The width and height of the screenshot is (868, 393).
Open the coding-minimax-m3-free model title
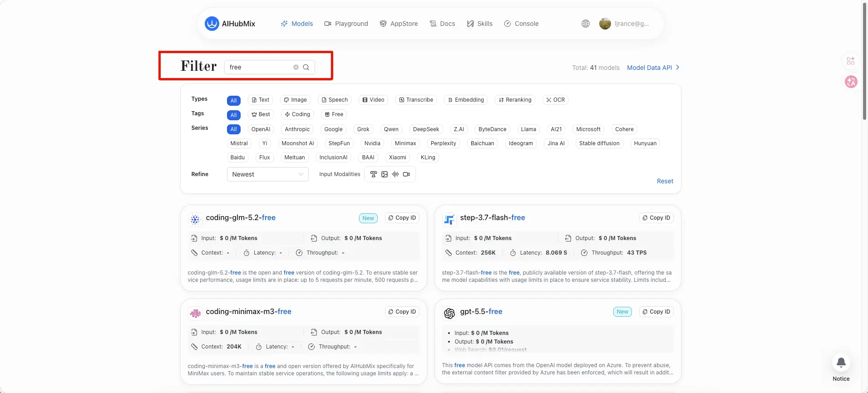click(x=248, y=311)
